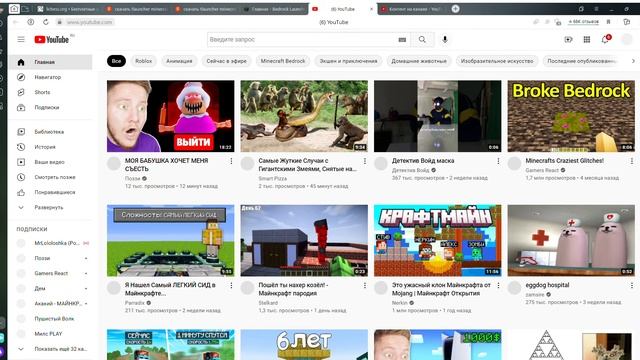
Task: Open Милс PLAY subscription
Action: pos(51,334)
